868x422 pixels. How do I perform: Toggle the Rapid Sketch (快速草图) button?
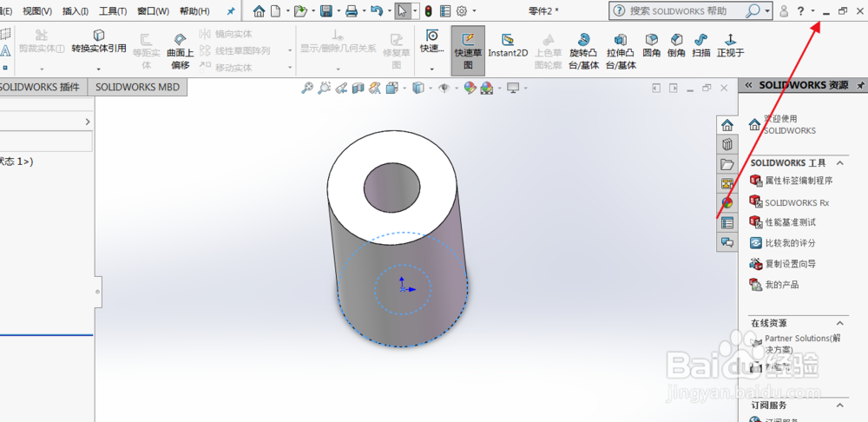pos(469,51)
